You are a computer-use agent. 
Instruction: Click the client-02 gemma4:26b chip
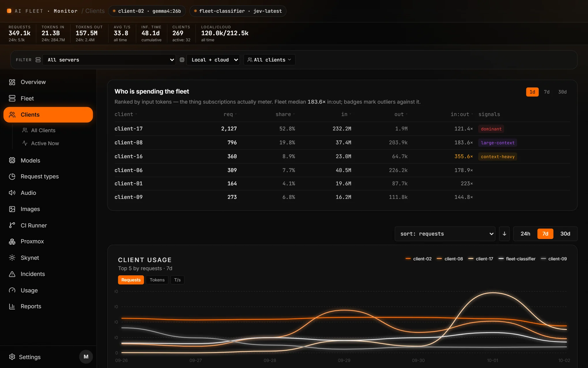[147, 11]
